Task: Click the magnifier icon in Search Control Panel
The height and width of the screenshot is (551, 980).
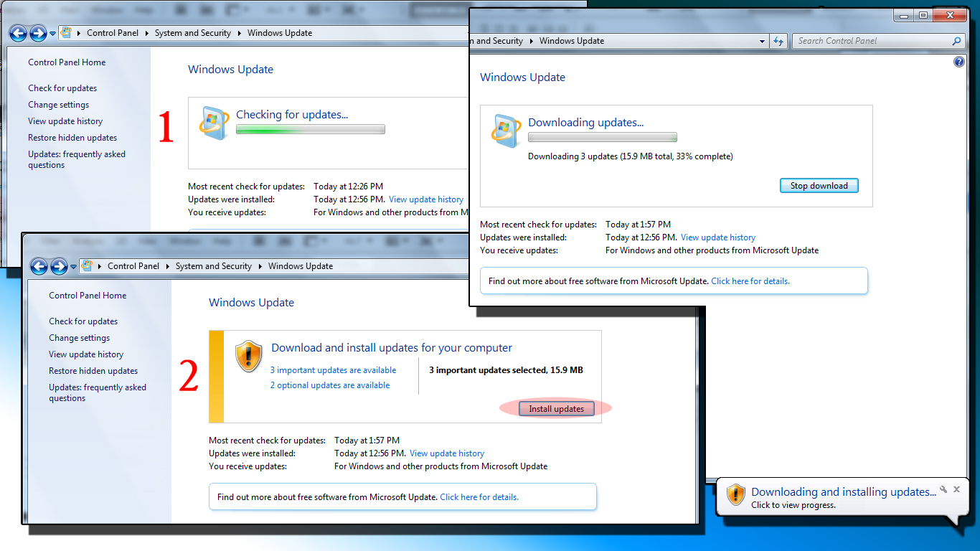Action: coord(956,41)
